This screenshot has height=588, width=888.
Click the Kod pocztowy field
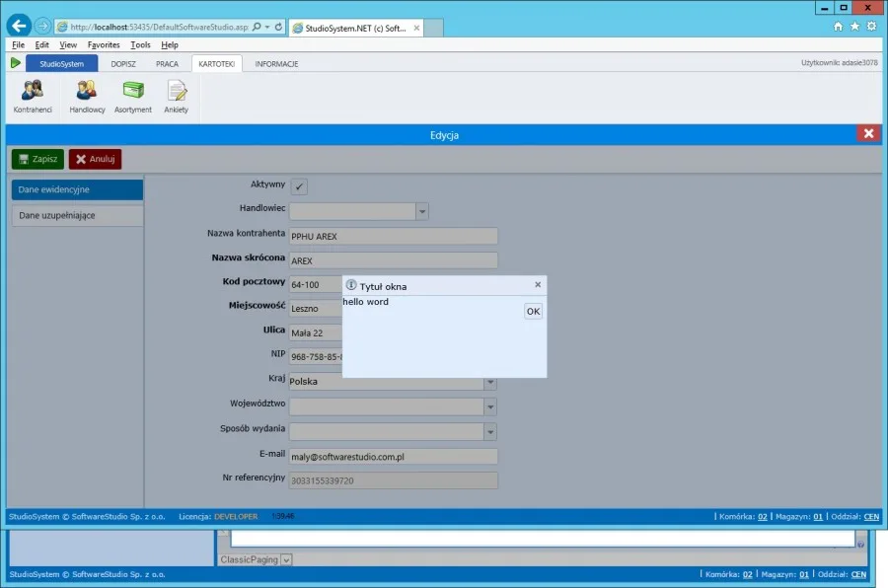coord(316,284)
